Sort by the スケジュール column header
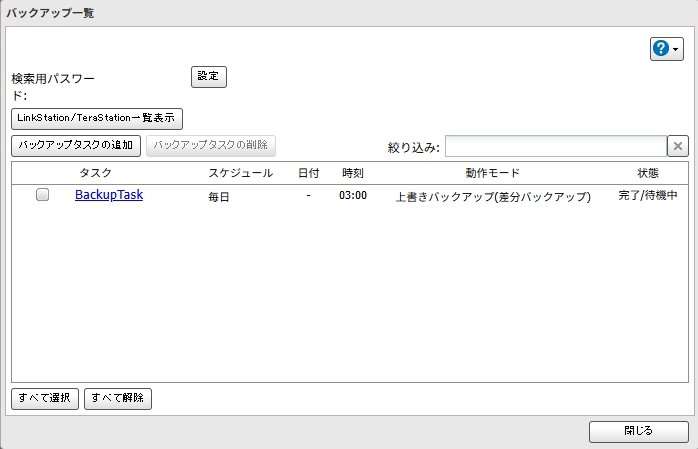698x449 pixels. pos(240,173)
